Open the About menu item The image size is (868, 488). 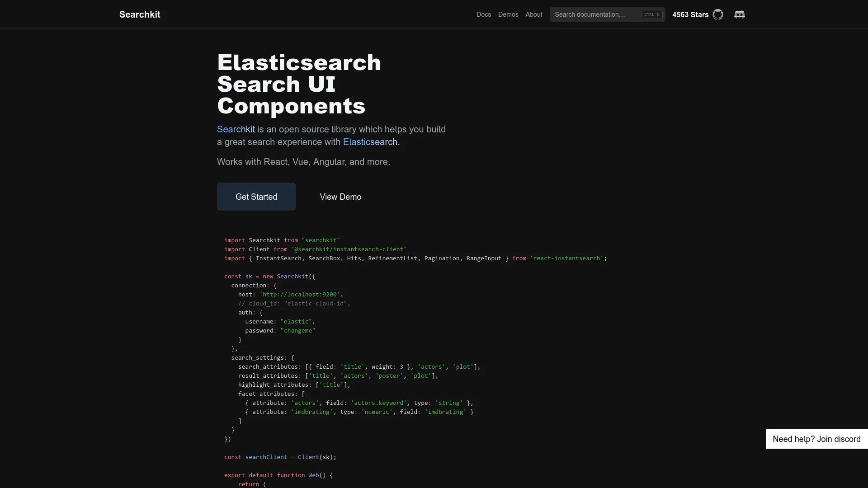pyautogui.click(x=534, y=14)
